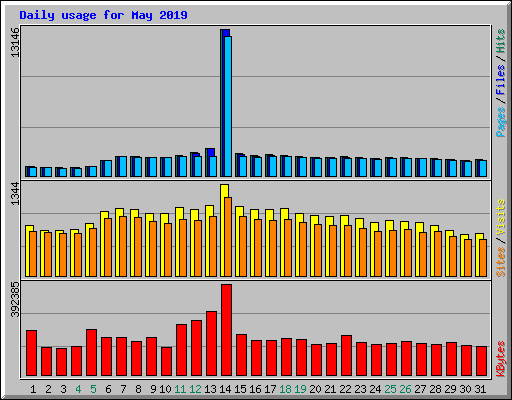This screenshot has width=512, height=400.
Task: Click day 27 on the x-axis
Action: point(420,389)
